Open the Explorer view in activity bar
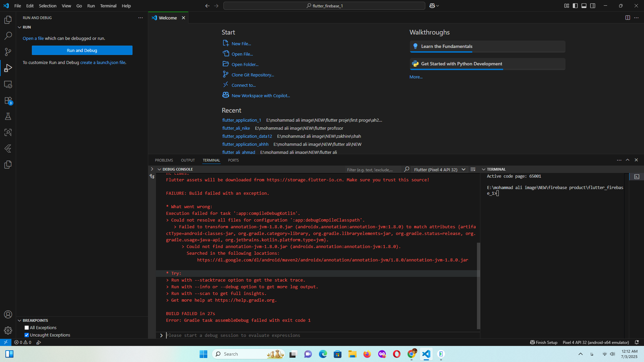 pyautogui.click(x=8, y=20)
